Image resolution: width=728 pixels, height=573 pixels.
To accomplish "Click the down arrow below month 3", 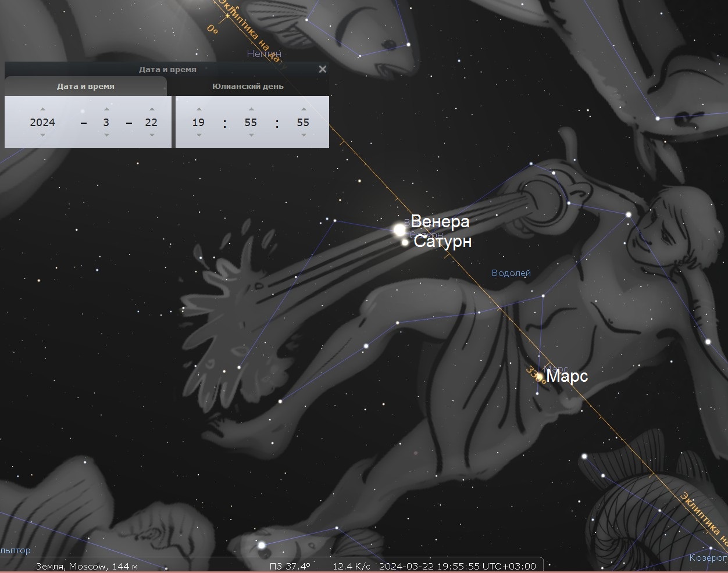I will coord(106,135).
